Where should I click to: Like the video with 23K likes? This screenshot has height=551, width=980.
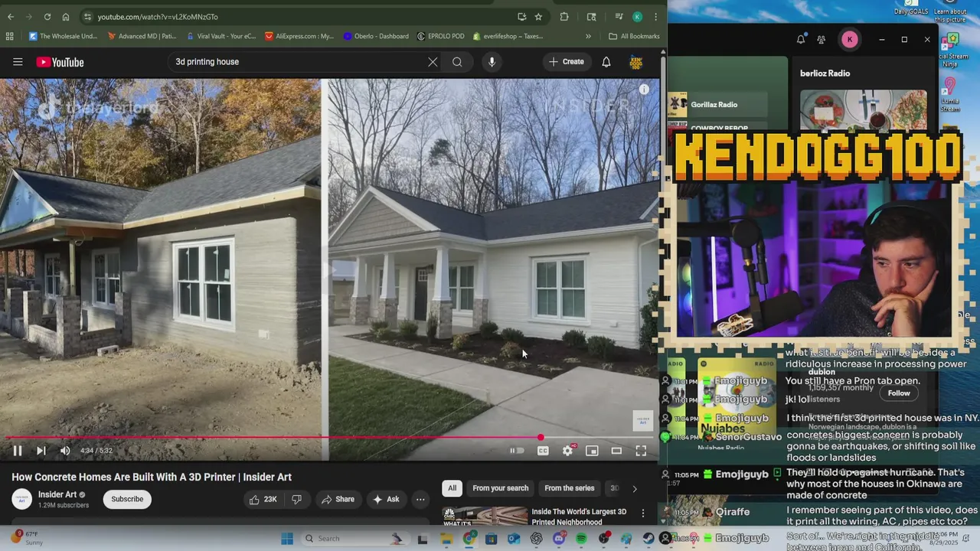(x=262, y=499)
